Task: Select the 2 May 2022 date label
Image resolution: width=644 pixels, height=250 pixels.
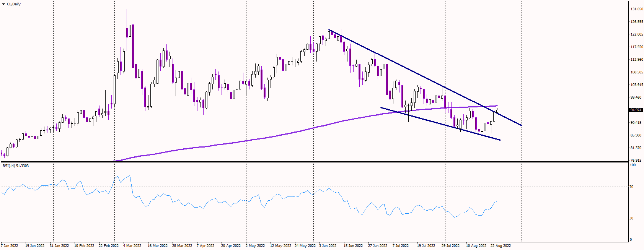Action: click(x=255, y=246)
